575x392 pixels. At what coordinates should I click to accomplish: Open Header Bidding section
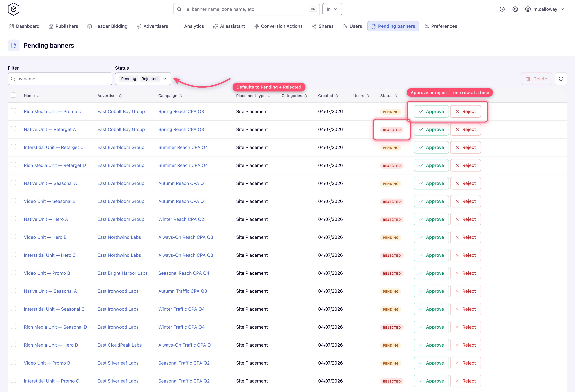(x=107, y=26)
